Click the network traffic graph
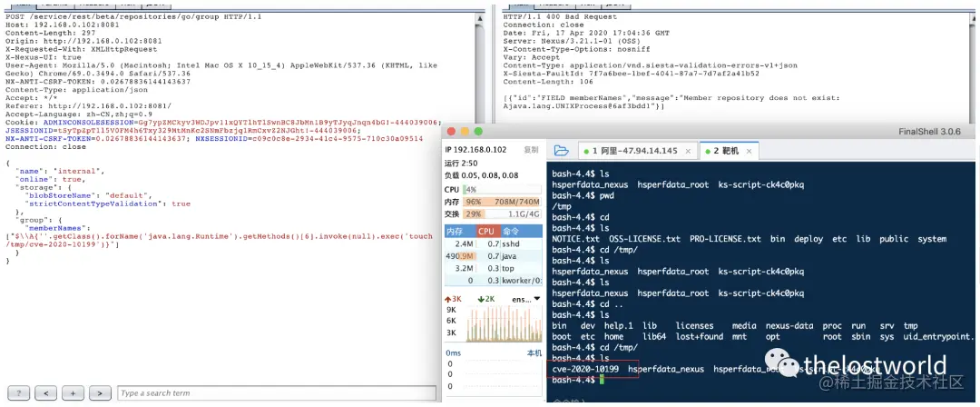The image size is (980, 407). click(503, 323)
